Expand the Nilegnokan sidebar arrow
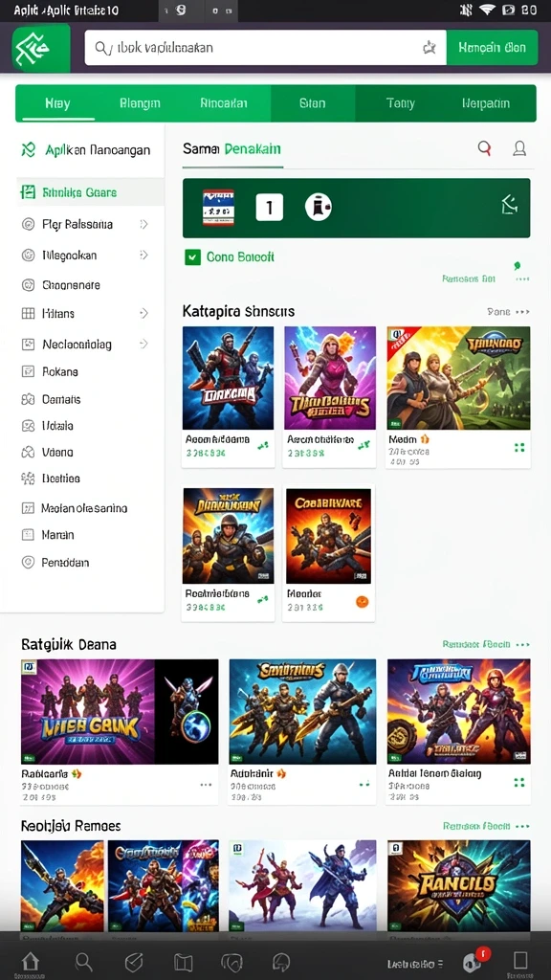Image resolution: width=551 pixels, height=980 pixels. coord(143,255)
